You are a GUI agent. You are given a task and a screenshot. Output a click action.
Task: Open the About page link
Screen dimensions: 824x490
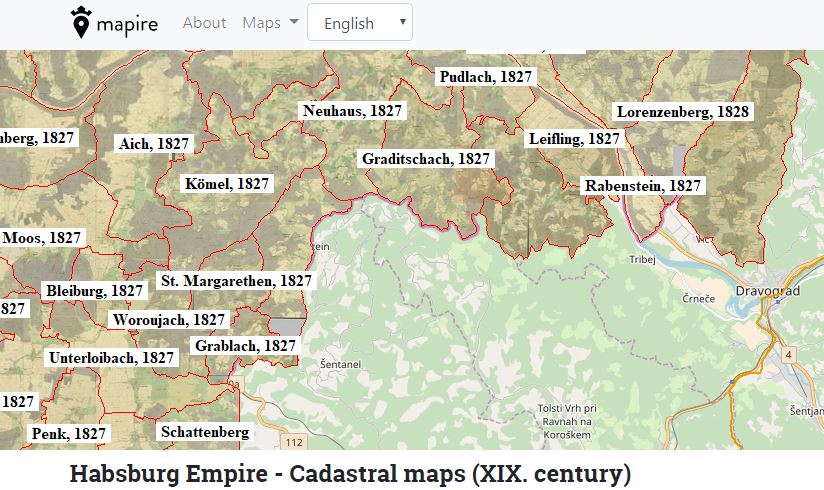point(204,22)
